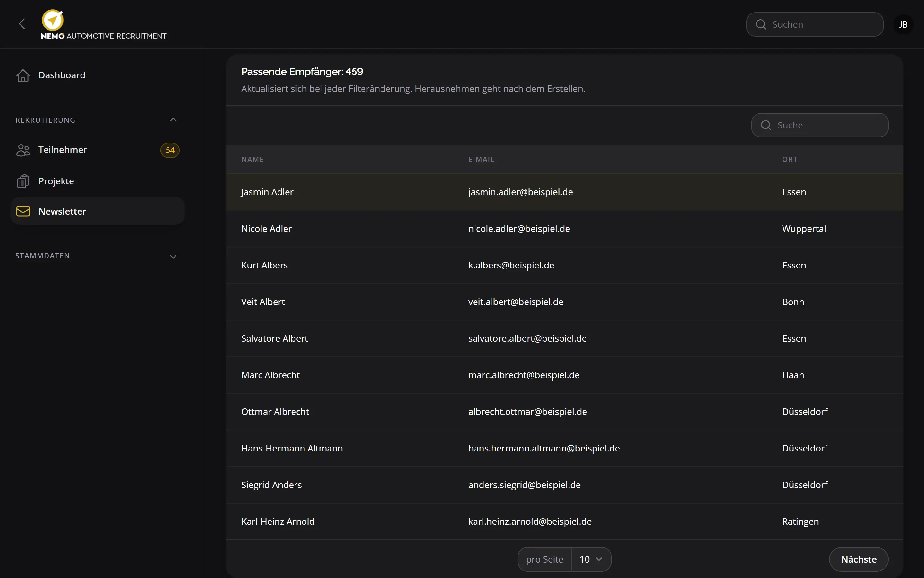This screenshot has width=924, height=578.
Task: Click Haan location of Marc Albrecht
Action: (793, 375)
